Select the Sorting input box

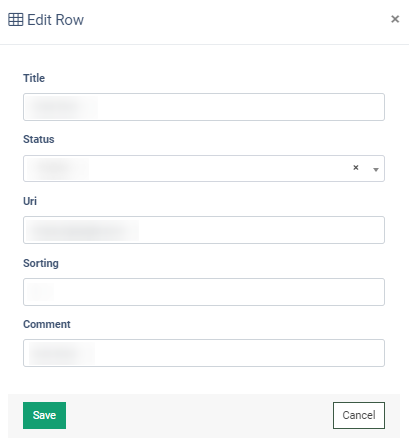pos(204,292)
